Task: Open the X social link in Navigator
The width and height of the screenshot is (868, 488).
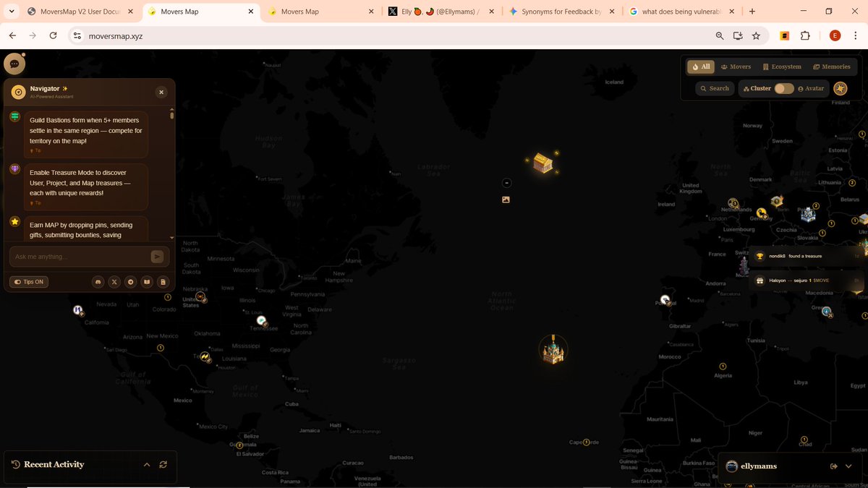Action: coord(114,282)
